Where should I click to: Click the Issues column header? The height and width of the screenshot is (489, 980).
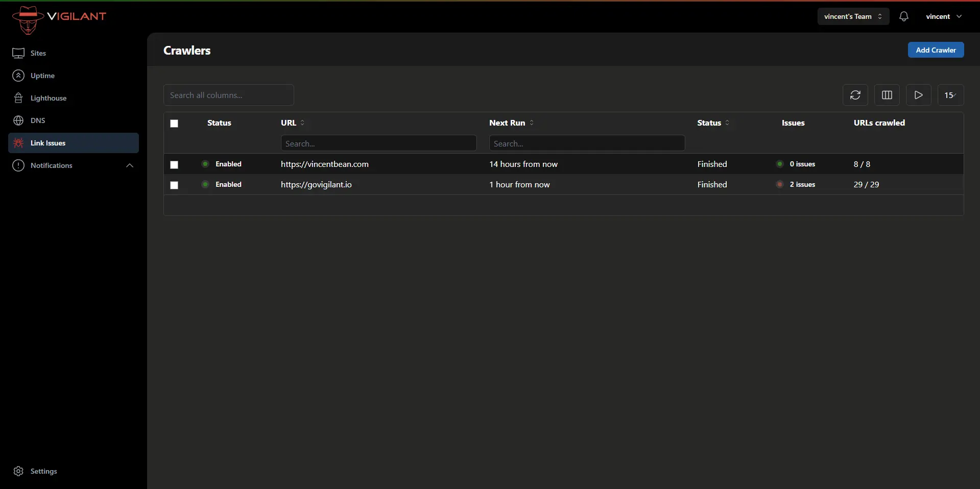793,123
